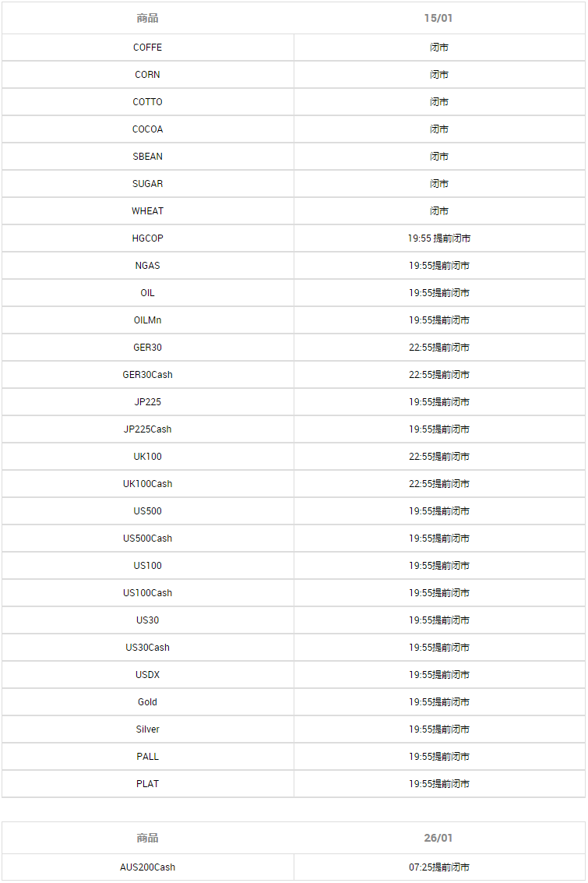Click the UK100Cash product cell

(x=147, y=484)
